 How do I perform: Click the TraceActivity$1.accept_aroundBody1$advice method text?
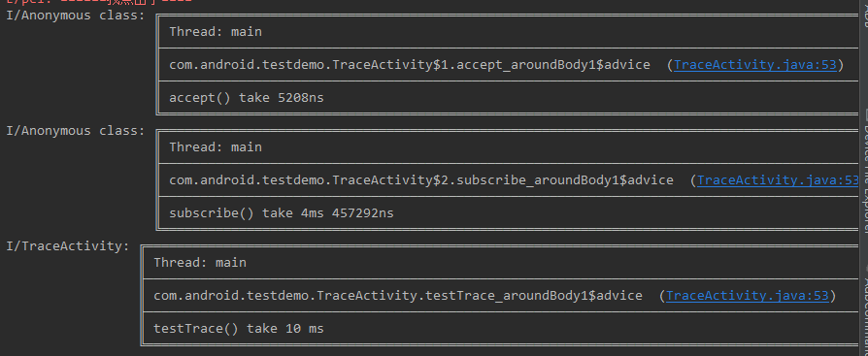tap(410, 65)
